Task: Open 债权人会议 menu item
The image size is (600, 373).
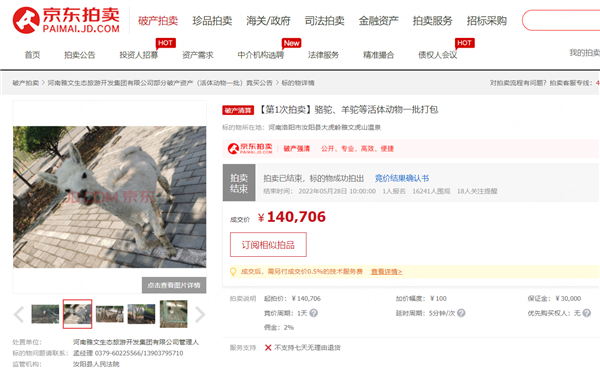Action: point(438,55)
